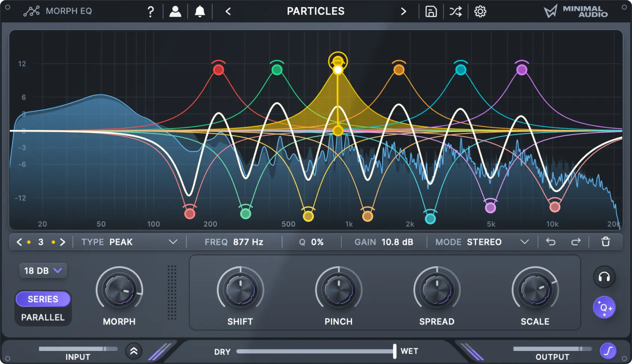Screen dimensions: 632x364
Task: Toggle headphone solo listen
Action: (x=604, y=277)
